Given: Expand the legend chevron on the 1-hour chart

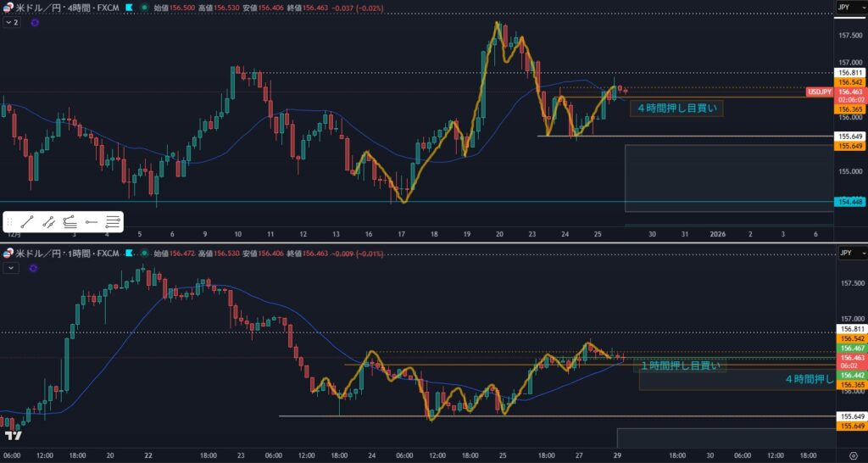Looking at the screenshot, I should [11, 267].
